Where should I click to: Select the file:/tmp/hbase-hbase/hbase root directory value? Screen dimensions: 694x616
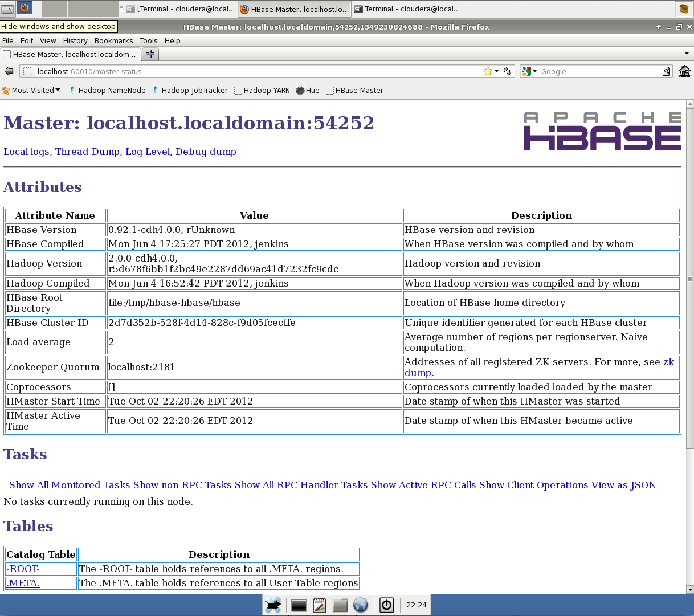point(174,303)
